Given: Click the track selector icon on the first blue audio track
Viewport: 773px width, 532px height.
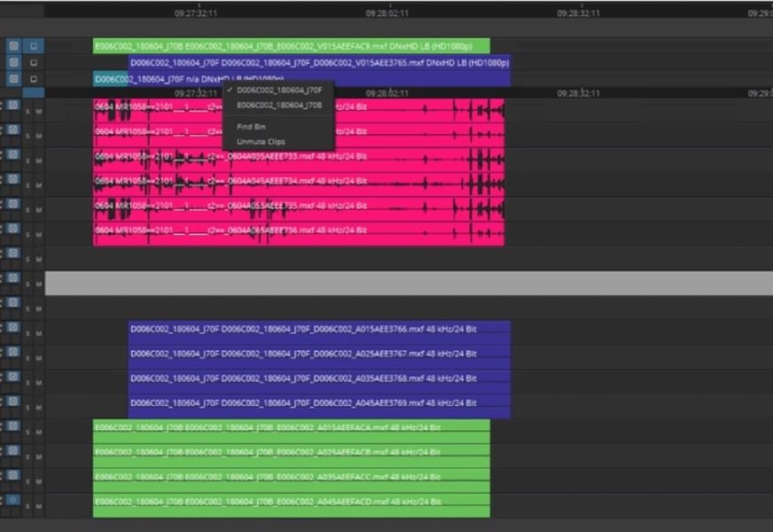Looking at the screenshot, I should 13,328.
